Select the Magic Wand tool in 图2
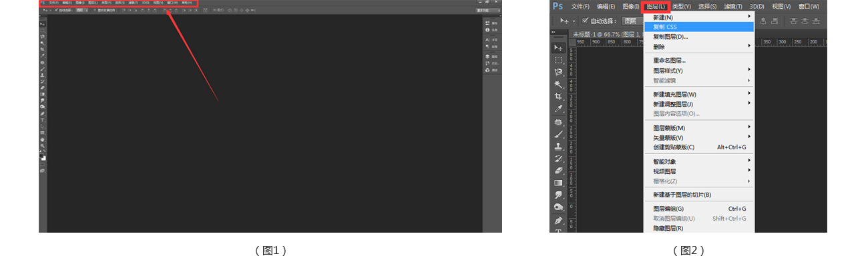The width and height of the screenshot is (868, 256). coord(558,84)
